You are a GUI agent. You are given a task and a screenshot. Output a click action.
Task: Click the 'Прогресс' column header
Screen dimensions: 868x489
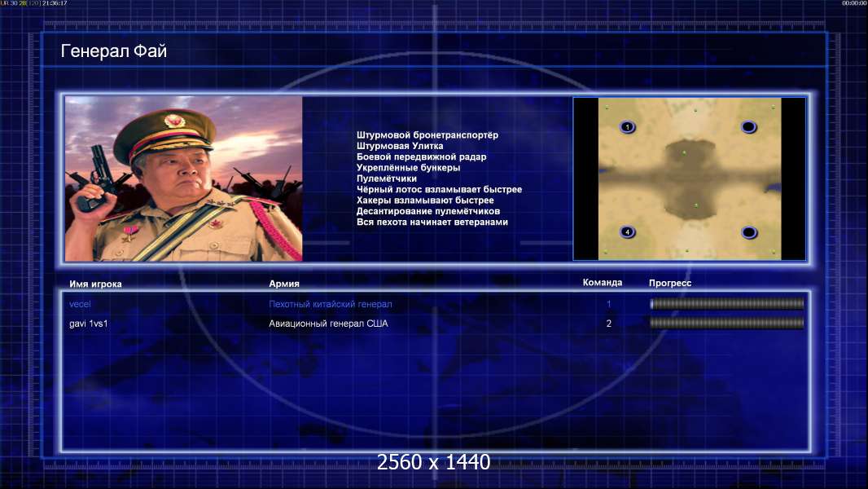point(670,283)
